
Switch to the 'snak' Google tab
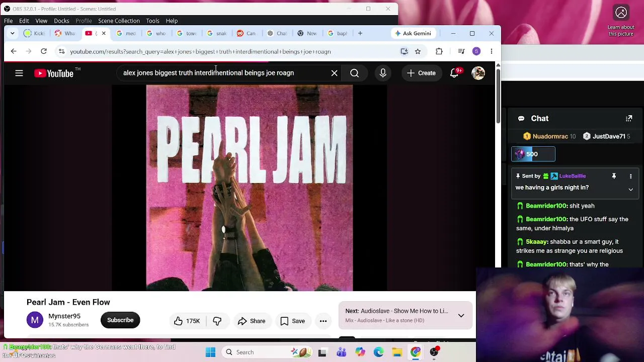click(x=216, y=33)
